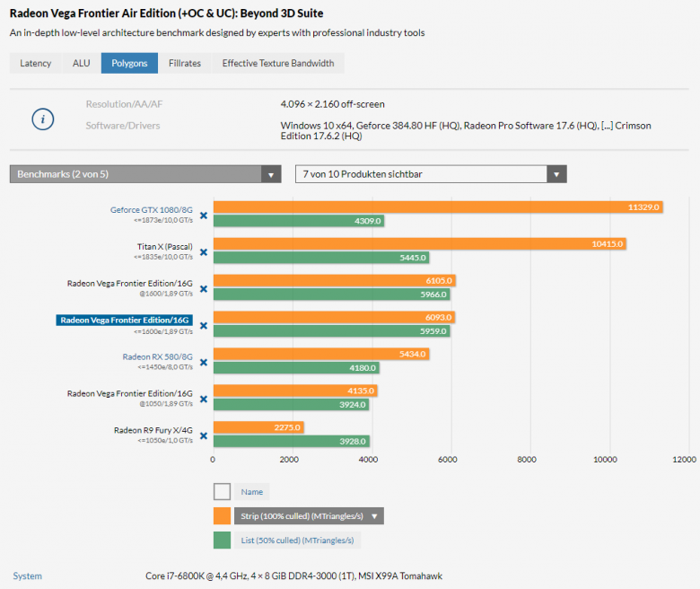Remove Radeon Vega Frontier Edition @1050 via X
This screenshot has width=700, height=589.
[x=204, y=400]
